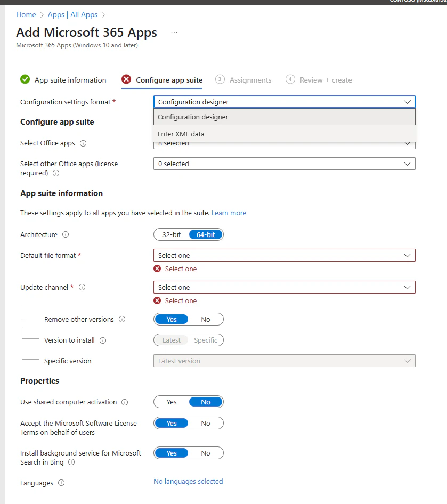447x504 pixels.
Task: Choose No for shared computer activation
Action: click(x=206, y=402)
